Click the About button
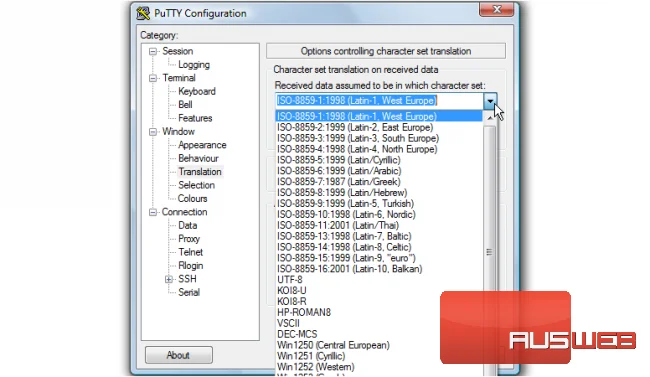This screenshot has width=650, height=377. pos(179,355)
